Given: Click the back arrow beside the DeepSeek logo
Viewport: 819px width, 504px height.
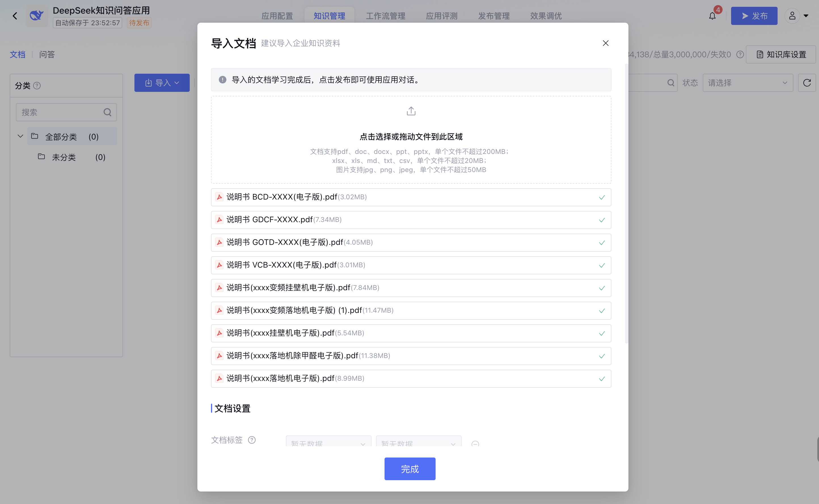Looking at the screenshot, I should coord(15,16).
